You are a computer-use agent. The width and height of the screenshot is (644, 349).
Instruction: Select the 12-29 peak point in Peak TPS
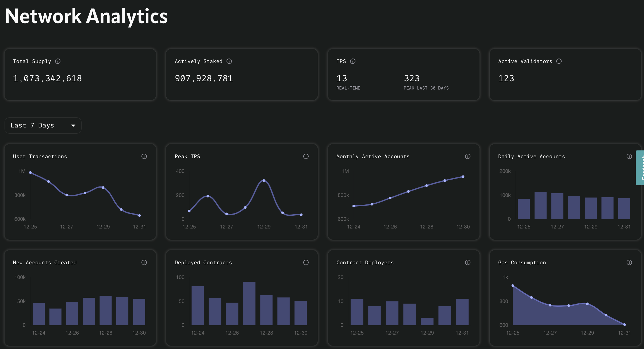264,181
